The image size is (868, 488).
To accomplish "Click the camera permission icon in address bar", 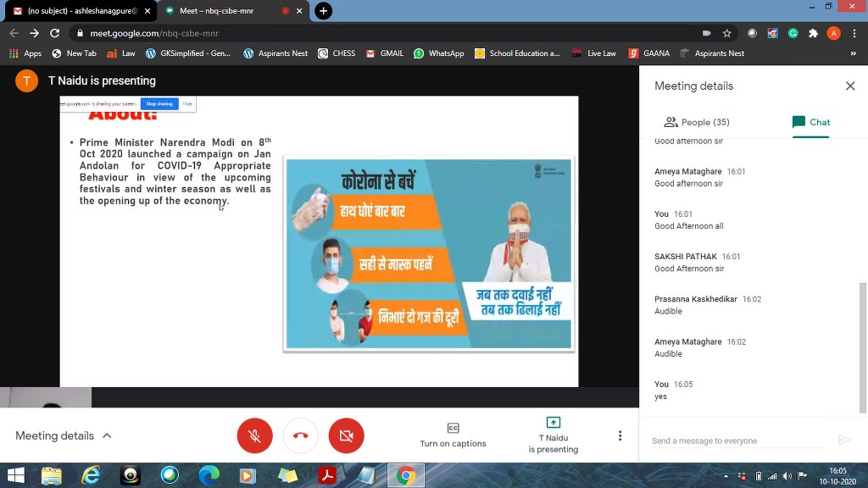I will tap(706, 33).
